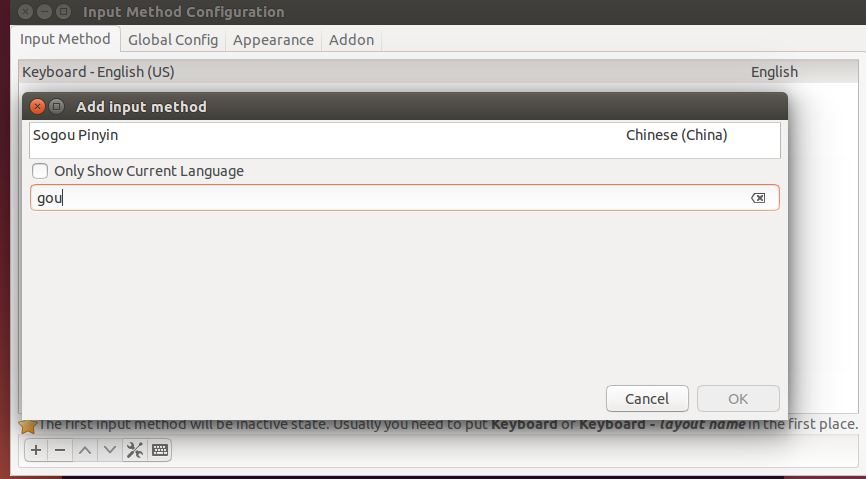Open configure tools wrench icon
866x479 pixels.
tap(135, 450)
